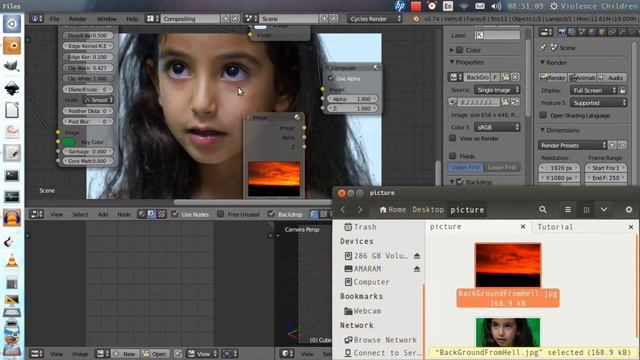Launch Blender from the launcher dock
The width and height of the screenshot is (640, 360).
(12, 46)
